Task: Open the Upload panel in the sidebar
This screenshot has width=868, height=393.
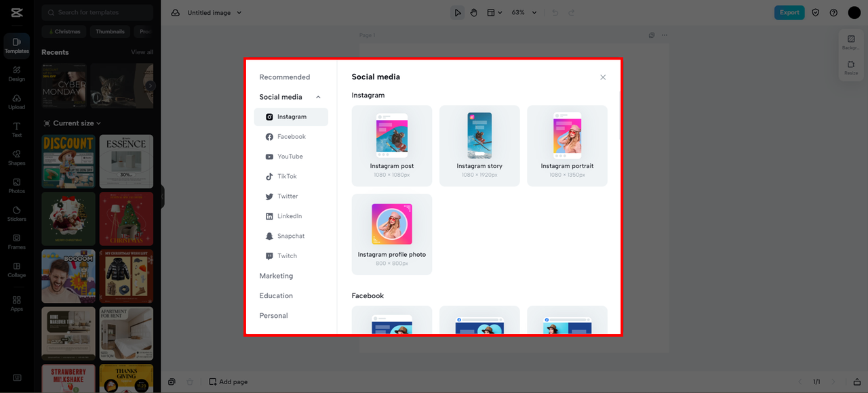Action: pyautogui.click(x=16, y=102)
